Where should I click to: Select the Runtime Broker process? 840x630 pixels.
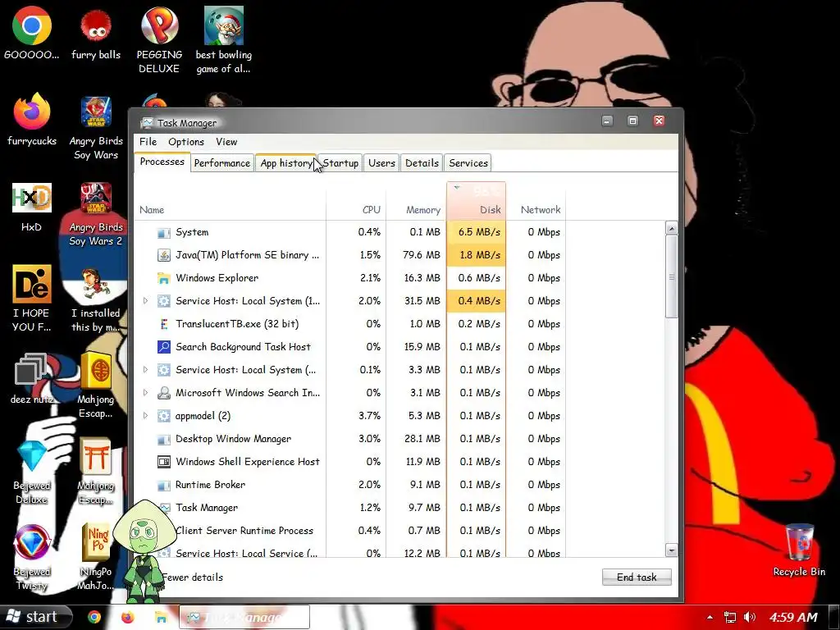[349, 485]
